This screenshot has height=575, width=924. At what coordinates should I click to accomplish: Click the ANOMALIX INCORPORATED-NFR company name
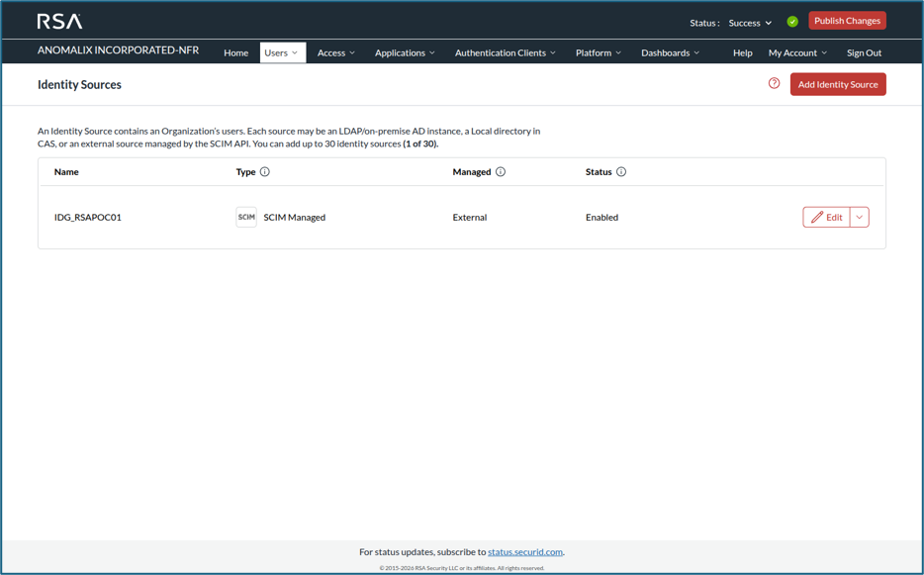click(x=118, y=50)
